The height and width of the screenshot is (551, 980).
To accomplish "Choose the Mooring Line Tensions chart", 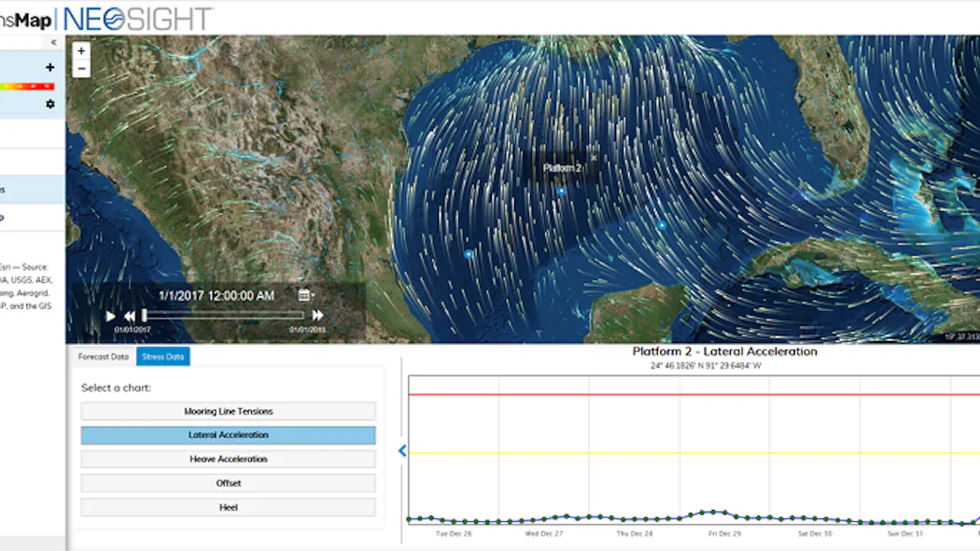I will coord(228,411).
